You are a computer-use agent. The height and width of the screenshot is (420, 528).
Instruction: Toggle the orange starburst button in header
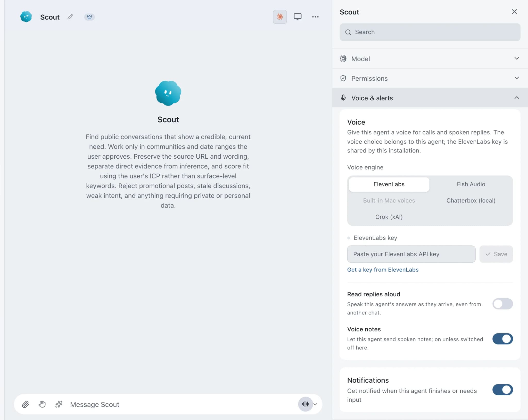click(x=280, y=17)
